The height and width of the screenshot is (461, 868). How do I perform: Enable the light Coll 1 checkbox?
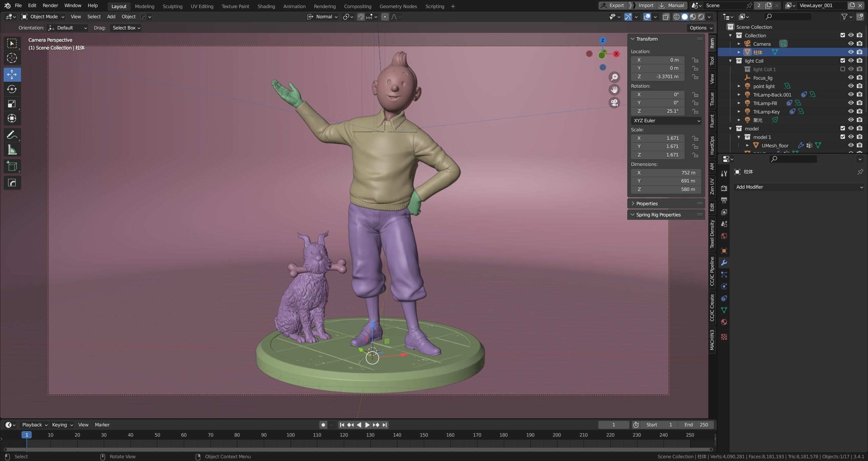coord(842,69)
